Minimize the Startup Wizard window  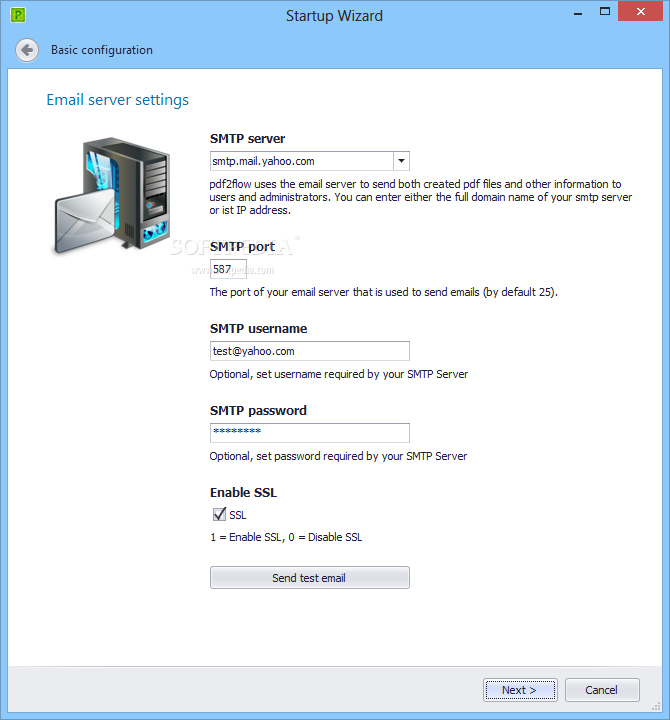(578, 13)
